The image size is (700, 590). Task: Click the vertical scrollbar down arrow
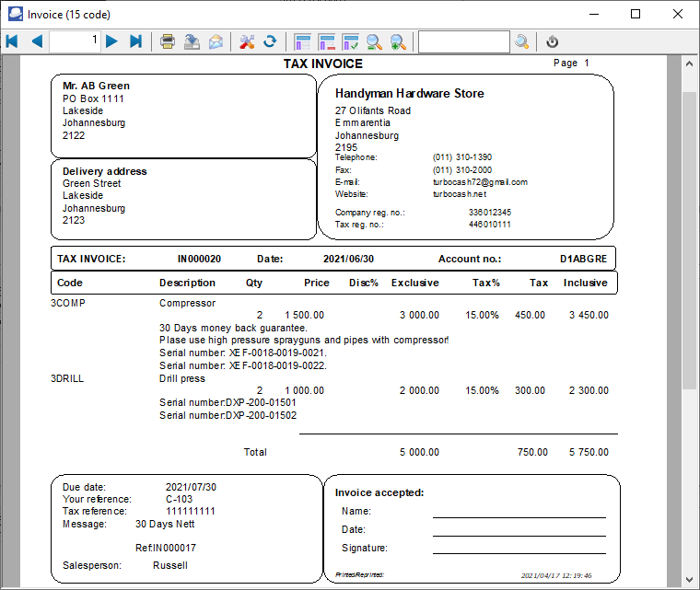[689, 579]
